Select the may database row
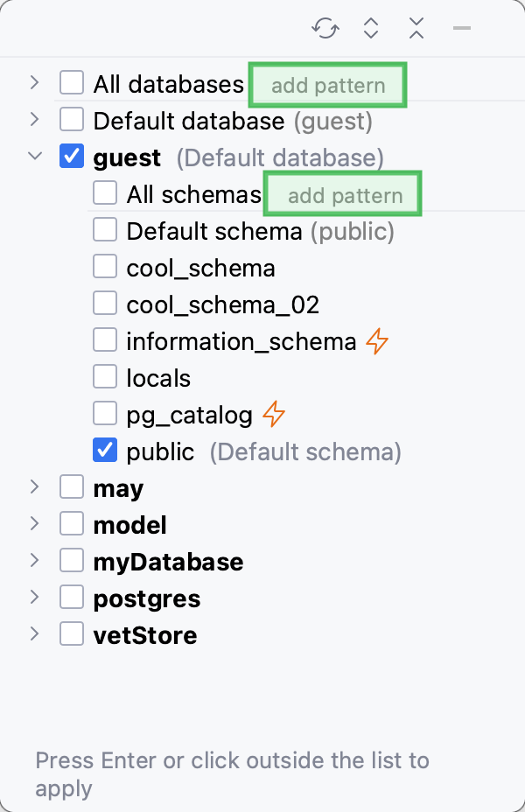 coord(118,486)
